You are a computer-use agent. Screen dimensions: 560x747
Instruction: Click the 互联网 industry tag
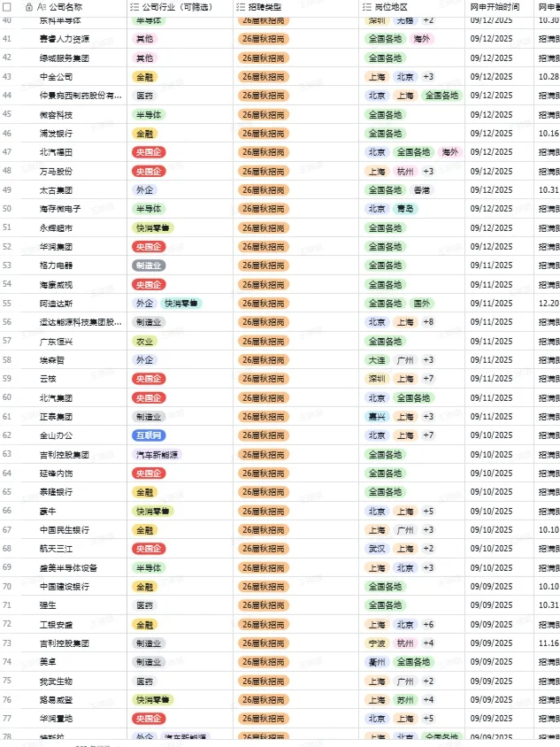coord(149,435)
